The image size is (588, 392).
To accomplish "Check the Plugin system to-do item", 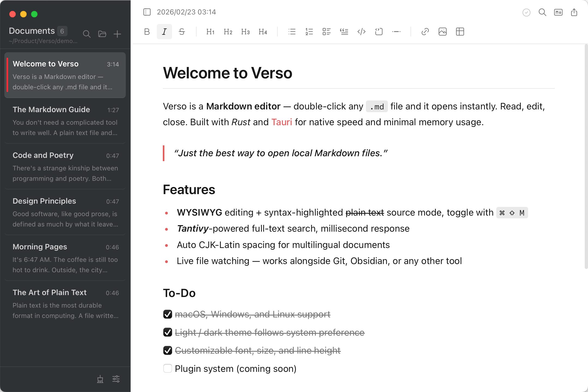I will click(x=167, y=369).
